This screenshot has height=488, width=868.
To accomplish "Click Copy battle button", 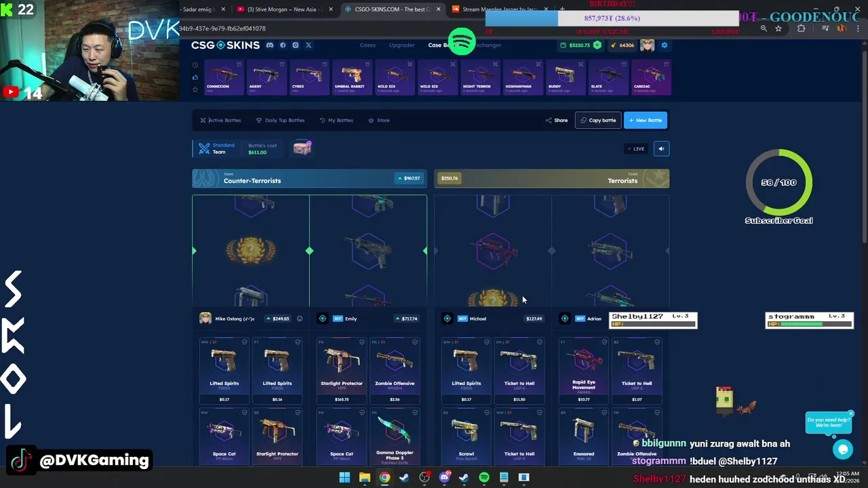I will pyautogui.click(x=598, y=120).
